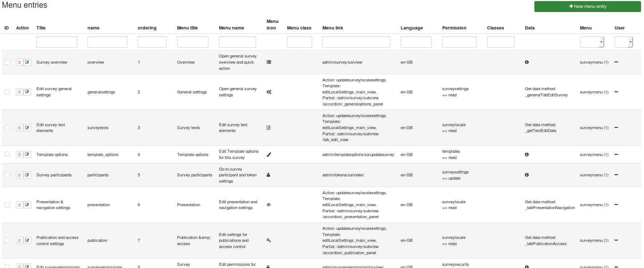Focus the Title filter input field
Screen dimensions: 644x268
(57, 42)
